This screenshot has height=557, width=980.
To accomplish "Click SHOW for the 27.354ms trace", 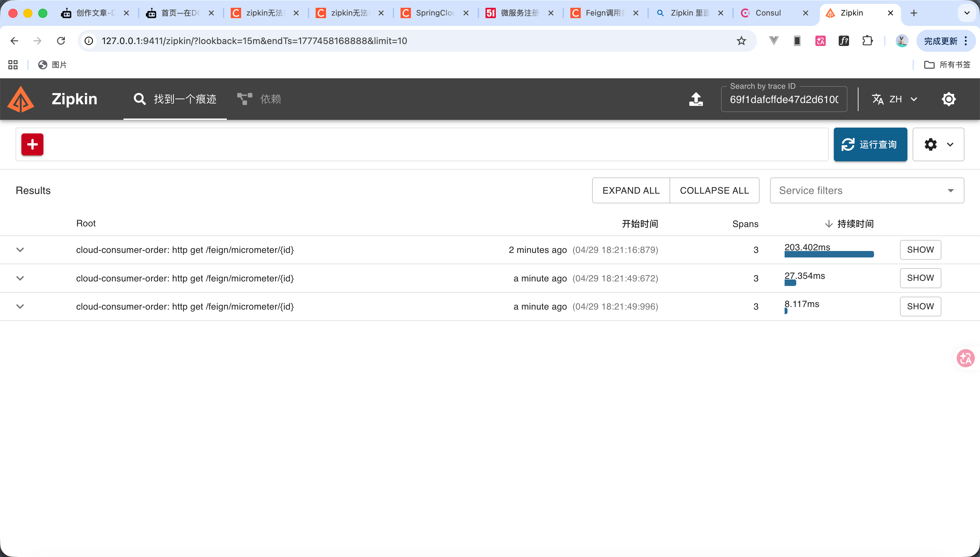I will click(920, 278).
